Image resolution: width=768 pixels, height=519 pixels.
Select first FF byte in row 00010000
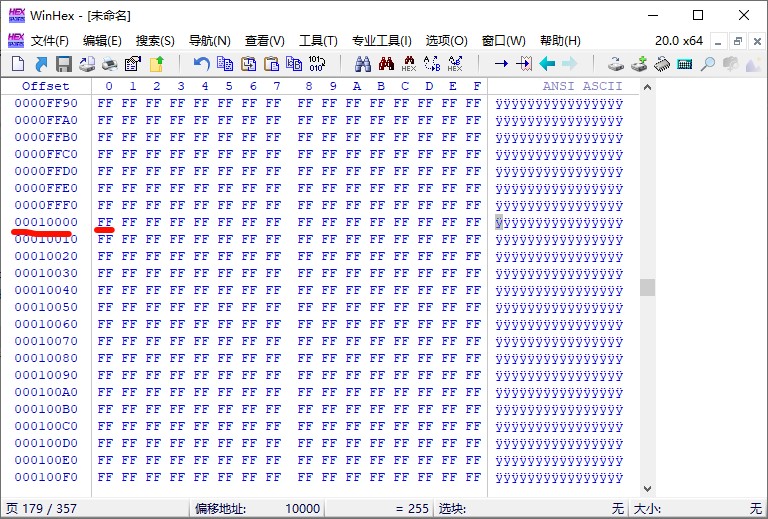point(105,222)
